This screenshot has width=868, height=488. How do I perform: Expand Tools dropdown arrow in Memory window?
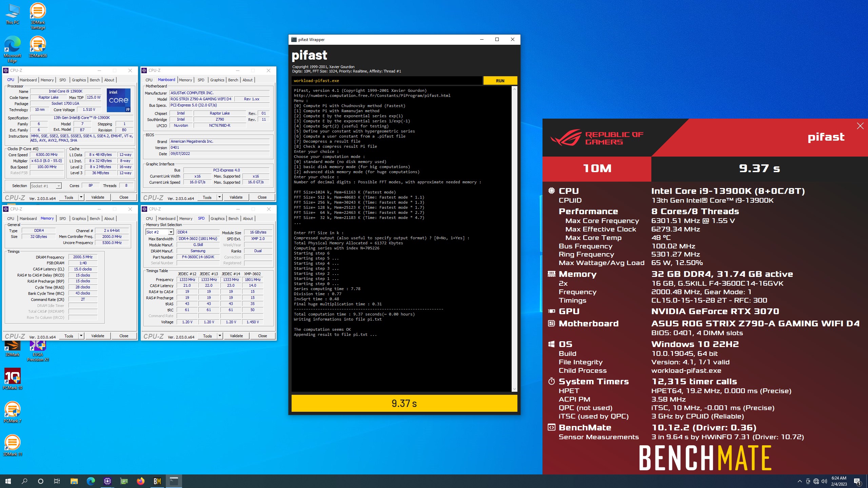pyautogui.click(x=81, y=336)
